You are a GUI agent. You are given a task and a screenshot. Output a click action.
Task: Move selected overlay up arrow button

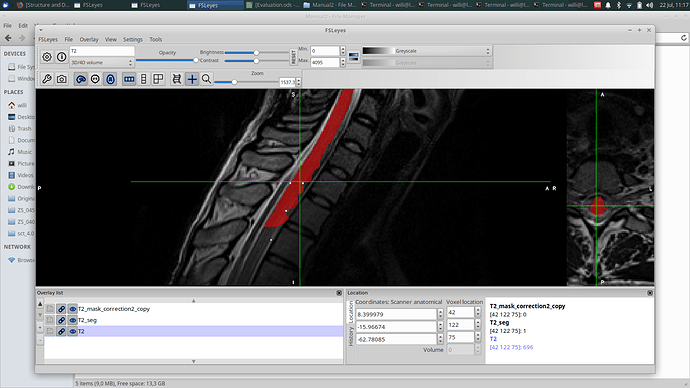click(40, 304)
